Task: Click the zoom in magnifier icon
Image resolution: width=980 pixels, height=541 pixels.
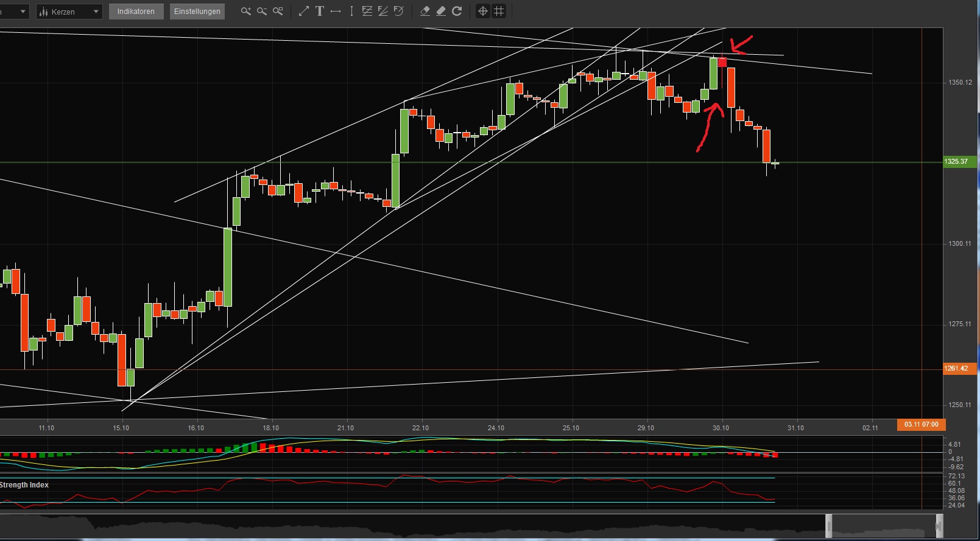Action: (246, 11)
